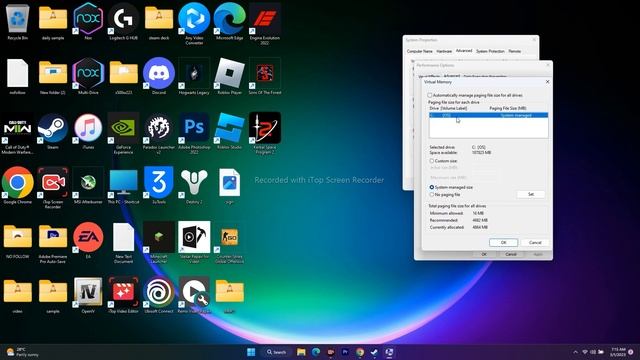Open the System Protection tab
This screenshot has width=640, height=360.
(490, 51)
